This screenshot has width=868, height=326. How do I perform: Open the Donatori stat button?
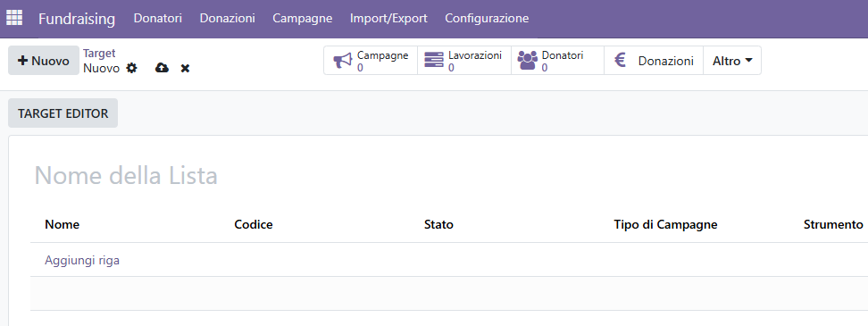click(x=557, y=61)
